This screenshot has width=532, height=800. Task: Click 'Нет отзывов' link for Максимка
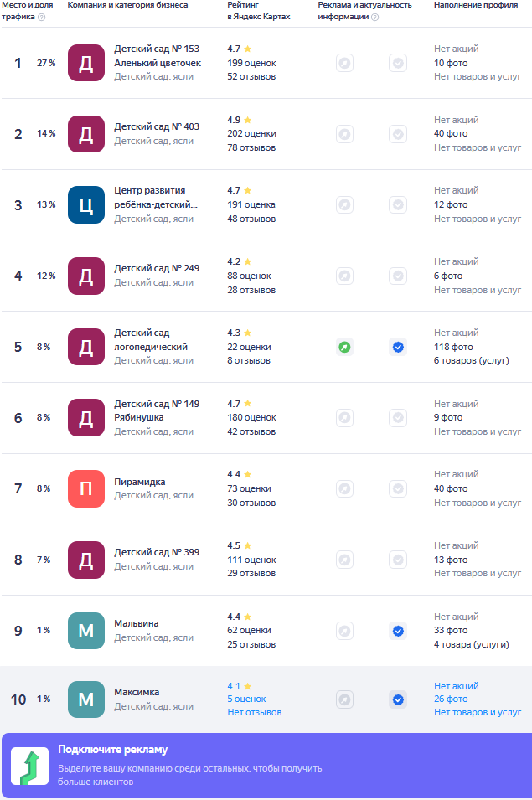(255, 713)
